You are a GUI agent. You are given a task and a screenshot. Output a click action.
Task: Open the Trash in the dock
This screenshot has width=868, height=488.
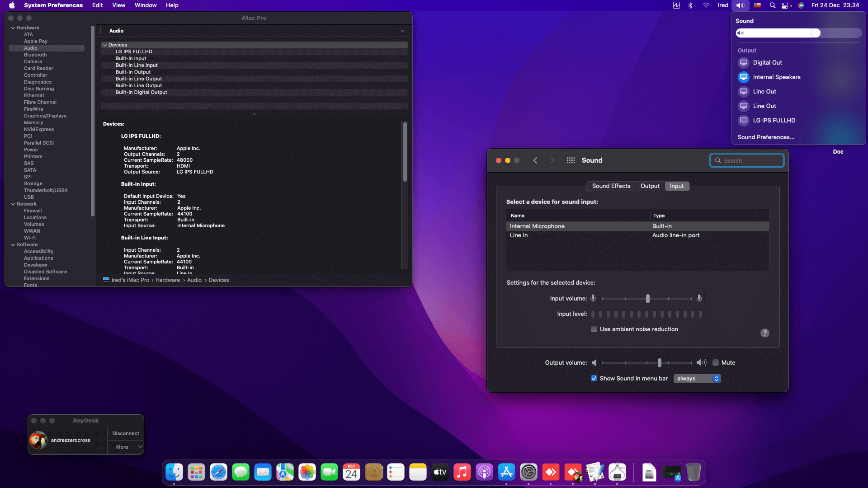pos(693,473)
